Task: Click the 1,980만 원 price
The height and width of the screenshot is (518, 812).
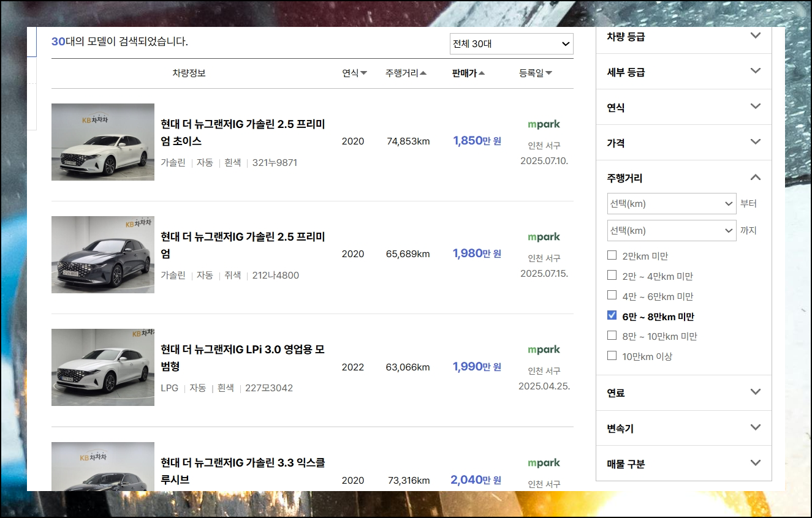Action: (x=477, y=253)
